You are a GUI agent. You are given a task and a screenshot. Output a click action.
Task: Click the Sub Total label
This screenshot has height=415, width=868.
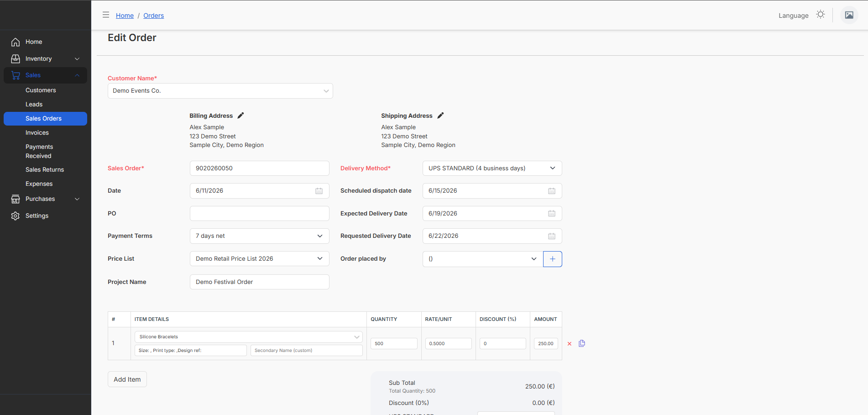pyautogui.click(x=402, y=383)
